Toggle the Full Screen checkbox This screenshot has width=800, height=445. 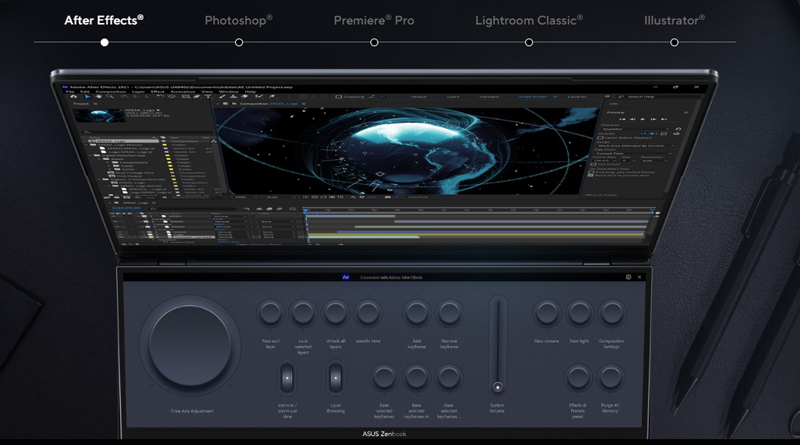point(593,164)
